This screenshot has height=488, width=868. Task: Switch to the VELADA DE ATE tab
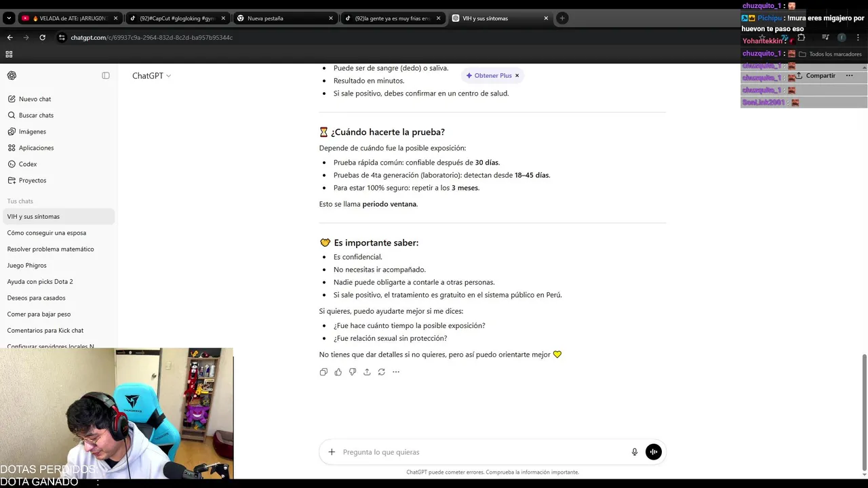71,18
